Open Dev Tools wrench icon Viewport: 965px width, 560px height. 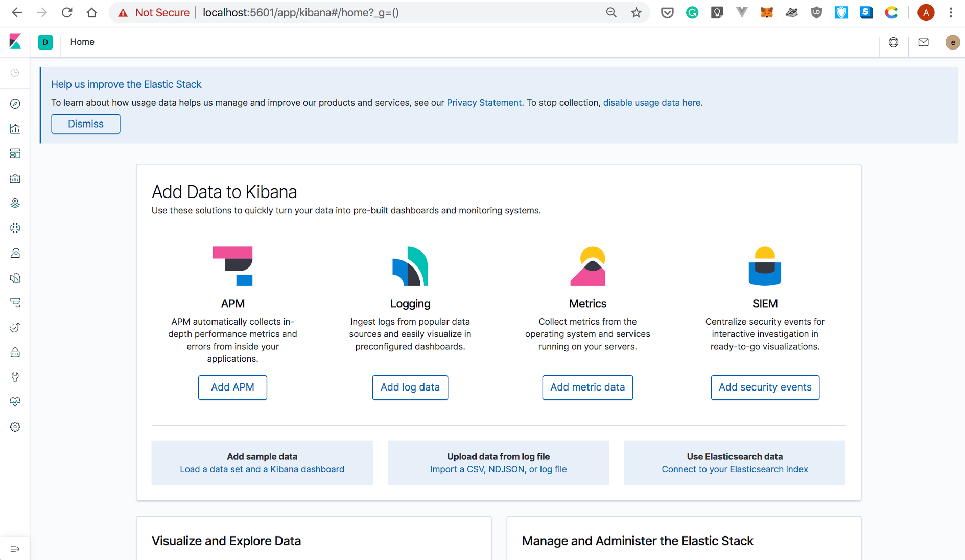click(x=15, y=377)
